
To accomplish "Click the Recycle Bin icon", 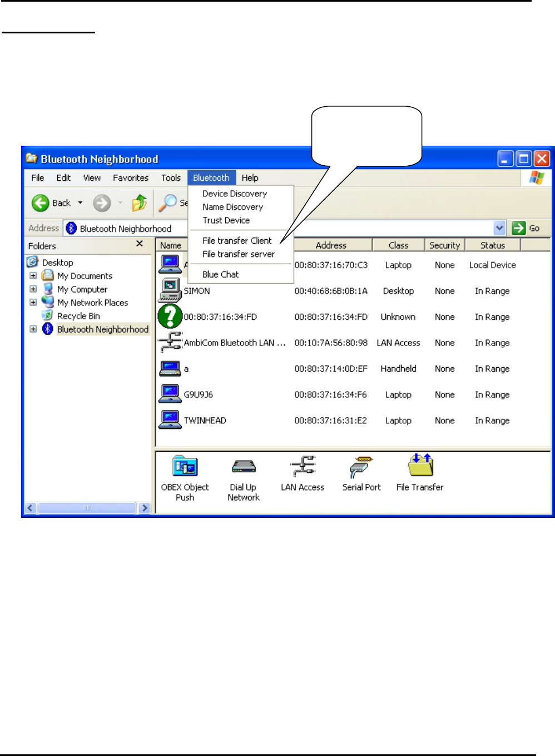I will point(48,315).
